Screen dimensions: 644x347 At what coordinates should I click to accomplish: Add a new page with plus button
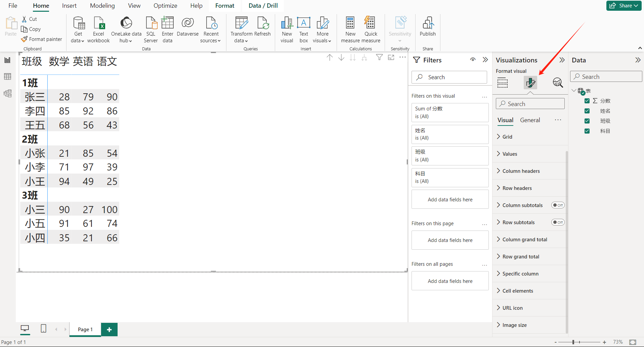point(109,330)
